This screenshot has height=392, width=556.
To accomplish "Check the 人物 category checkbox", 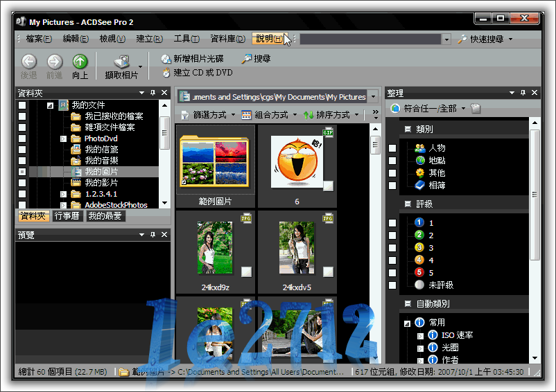I will (x=392, y=148).
